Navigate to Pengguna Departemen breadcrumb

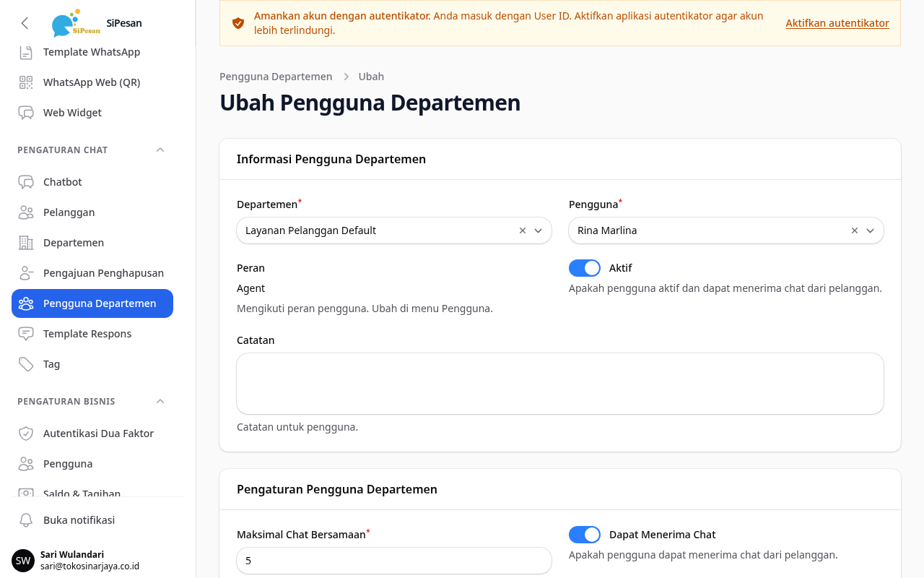276,77
